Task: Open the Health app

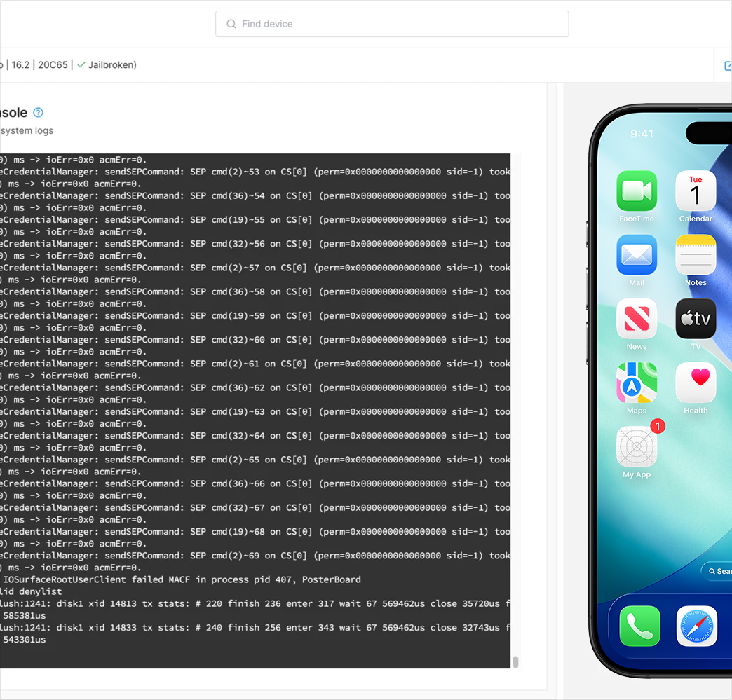Action: (x=695, y=383)
